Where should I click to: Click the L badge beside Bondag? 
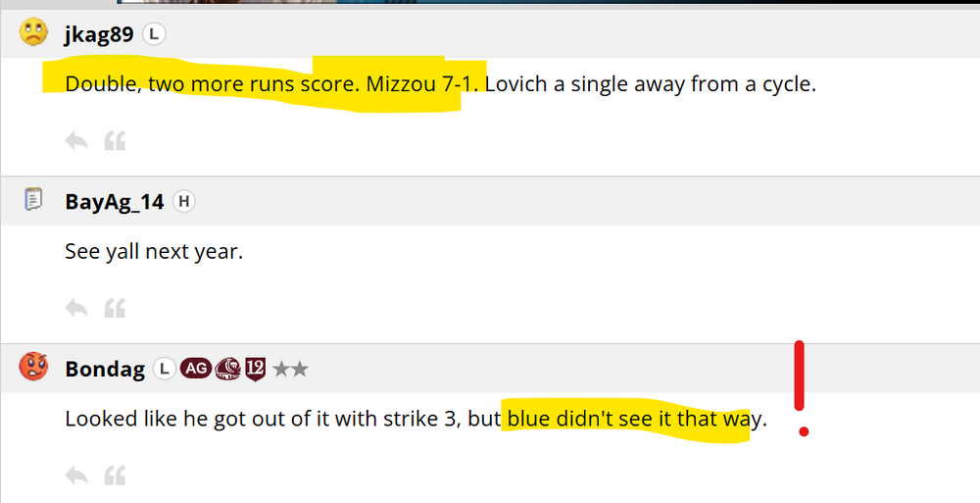[x=165, y=369]
